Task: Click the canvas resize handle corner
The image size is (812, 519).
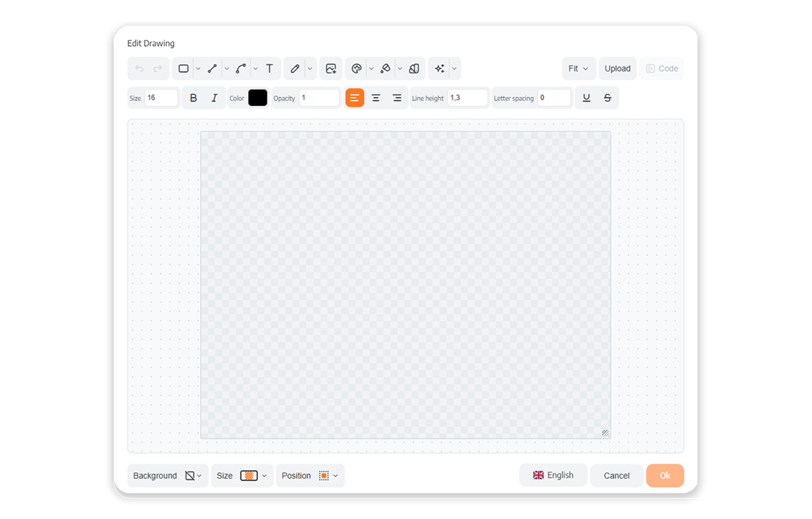Action: (605, 433)
